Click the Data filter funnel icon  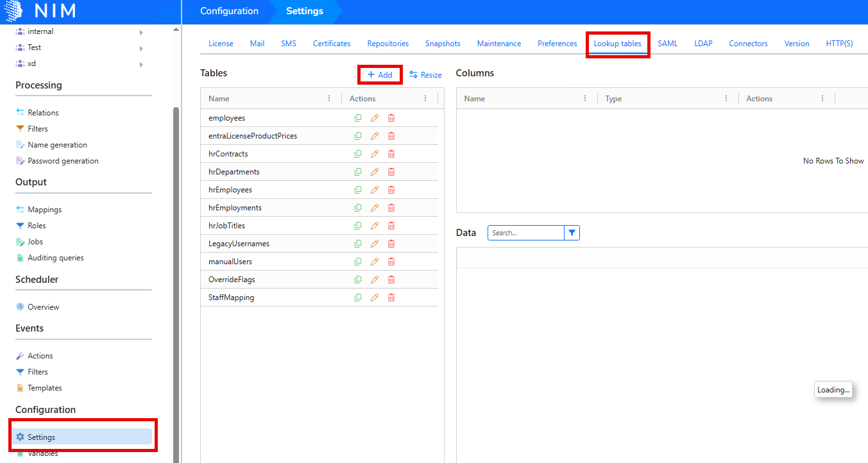point(572,233)
